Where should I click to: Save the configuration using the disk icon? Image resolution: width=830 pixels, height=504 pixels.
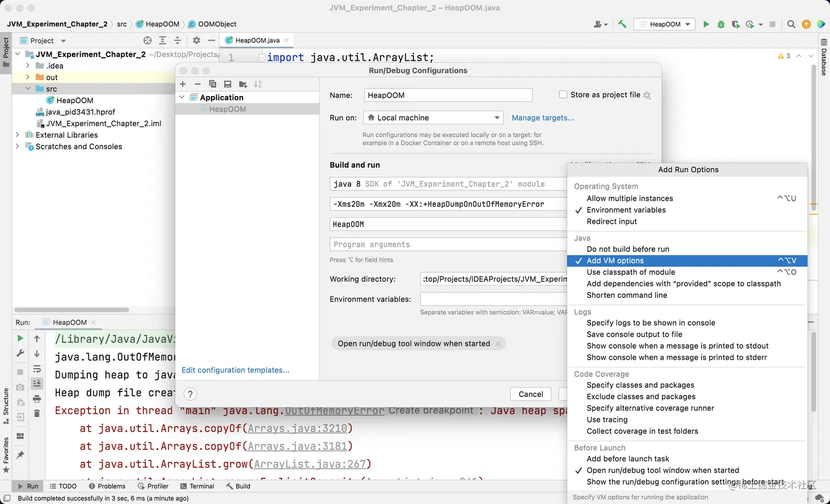227,84
